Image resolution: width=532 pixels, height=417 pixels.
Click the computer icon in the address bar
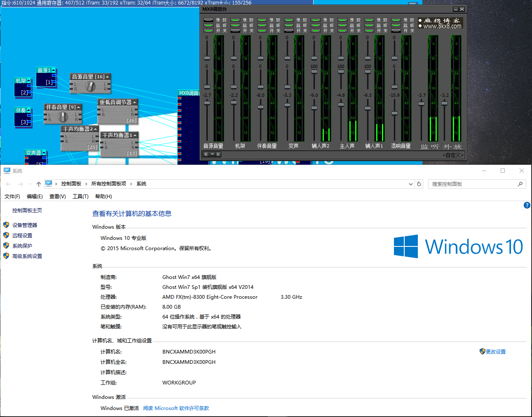tap(49, 184)
